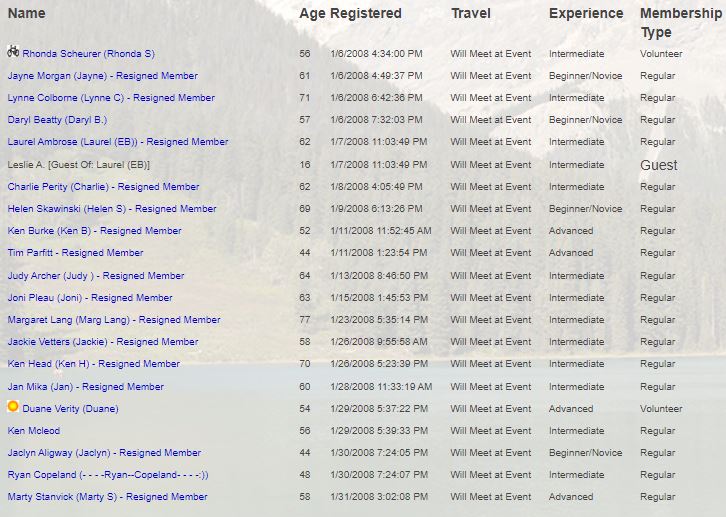726x517 pixels.
Task: Open Helen Skawinski (Helen S) member link
Action: [112, 209]
